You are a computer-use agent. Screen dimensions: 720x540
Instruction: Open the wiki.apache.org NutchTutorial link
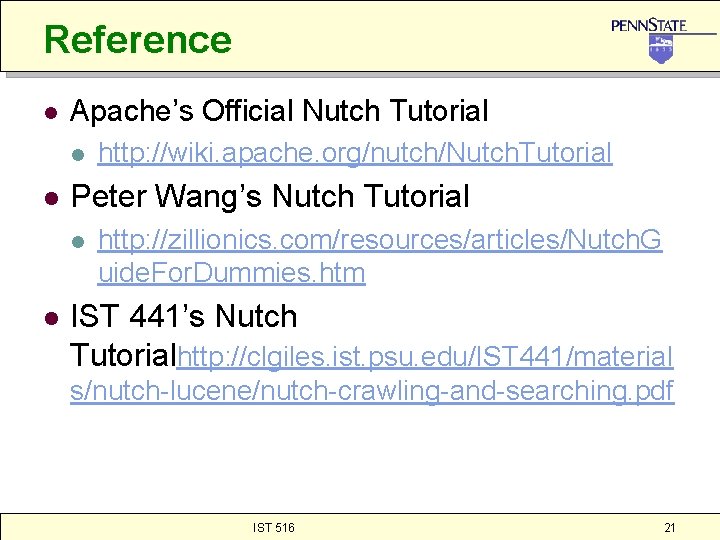tap(355, 153)
